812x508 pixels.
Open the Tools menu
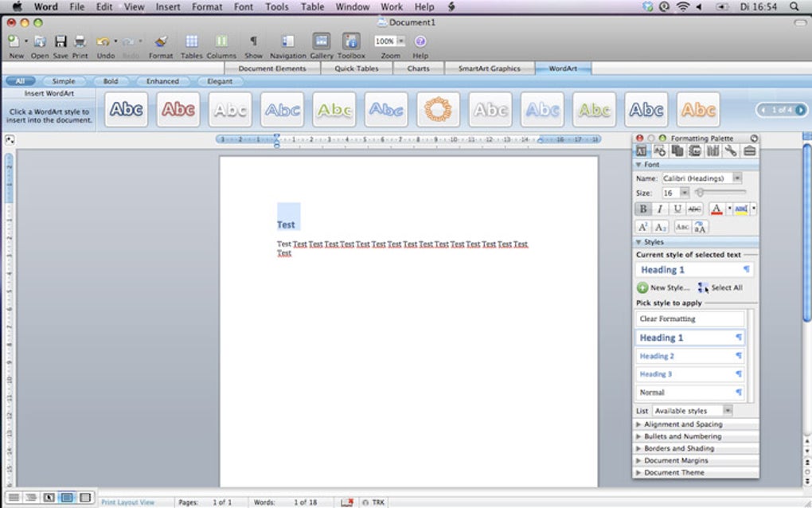pyautogui.click(x=276, y=6)
